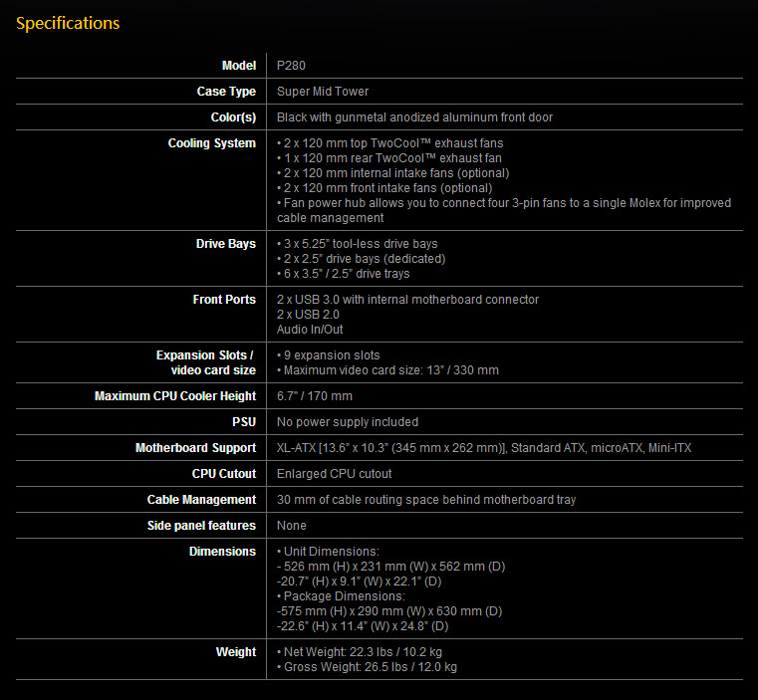
Task: Click the Maximum video card size line
Action: pyautogui.click(x=387, y=370)
